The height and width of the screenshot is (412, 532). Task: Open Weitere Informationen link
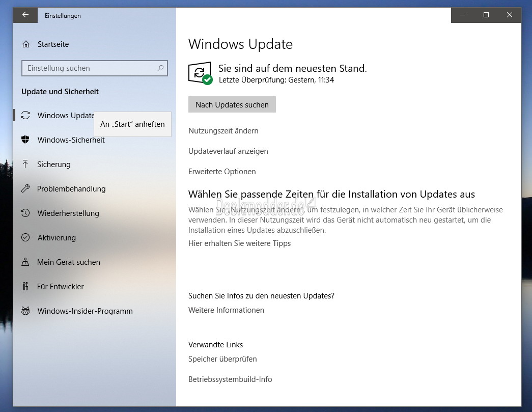click(227, 310)
